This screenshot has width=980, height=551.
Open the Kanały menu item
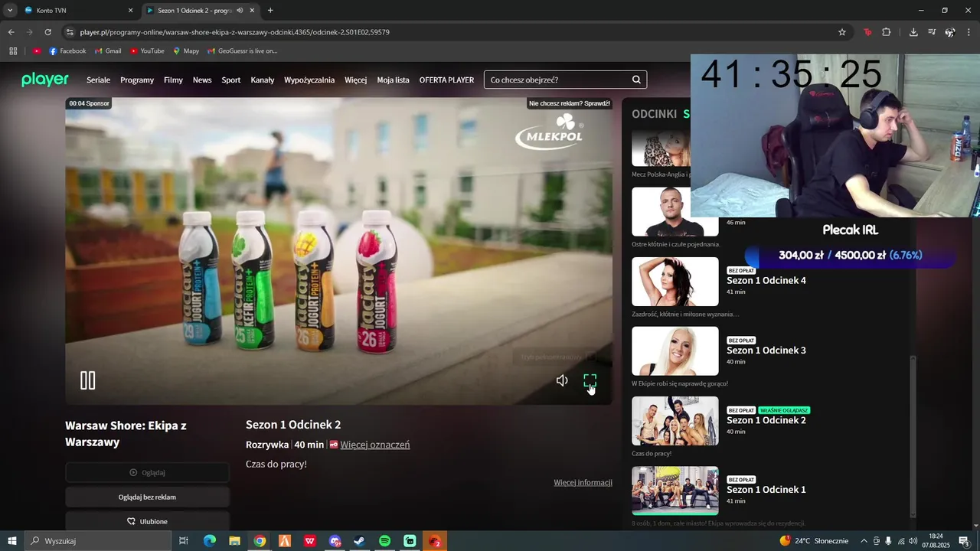click(263, 80)
